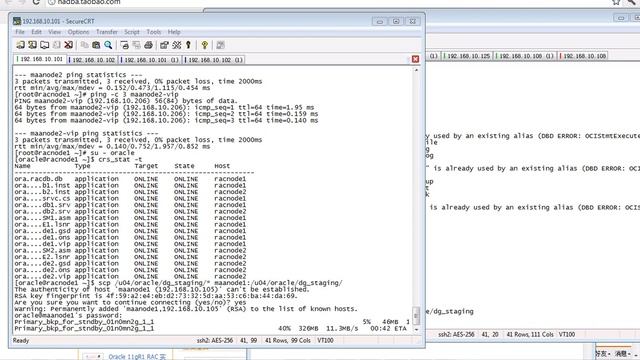The width and height of the screenshot is (640, 360).
Task: Select 192.168.10.125 tab in background window
Action: click(x=467, y=56)
